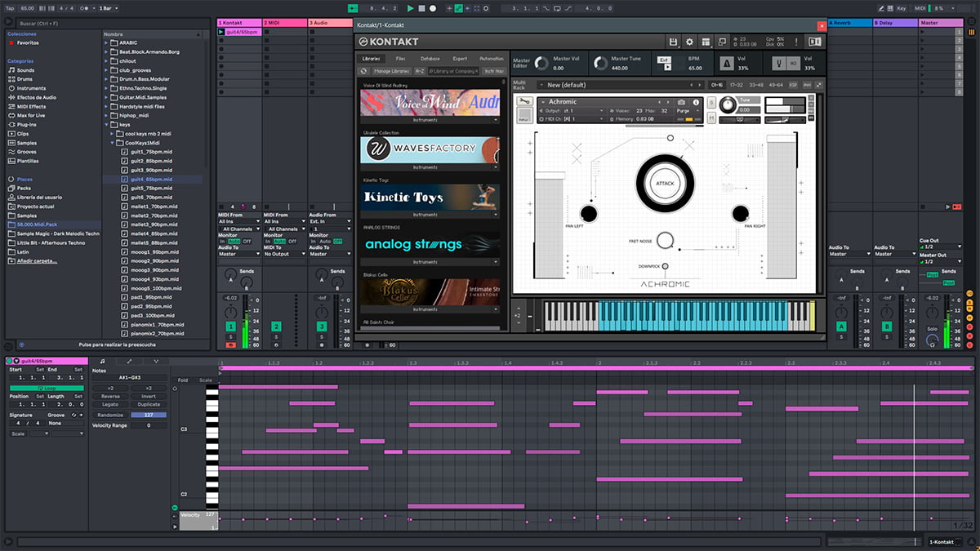Screen dimensions: 980x551
Task: Stop playback with the Stop button
Action: pos(421,8)
